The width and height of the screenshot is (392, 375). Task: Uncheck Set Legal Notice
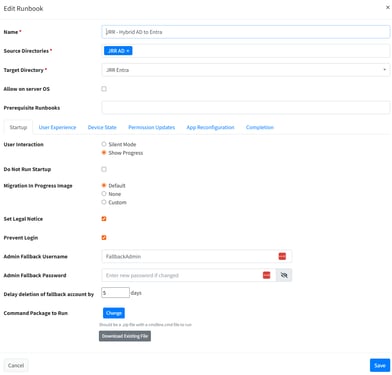(104, 219)
